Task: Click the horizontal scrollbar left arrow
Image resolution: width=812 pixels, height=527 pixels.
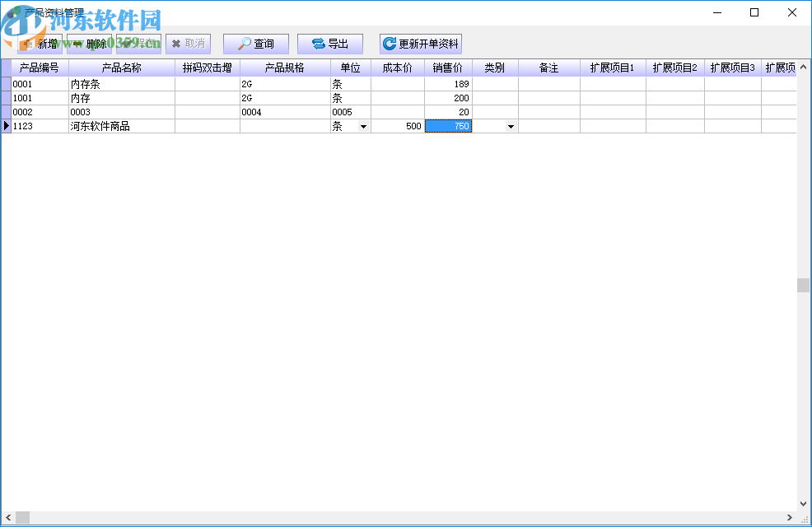Action: coord(8,517)
